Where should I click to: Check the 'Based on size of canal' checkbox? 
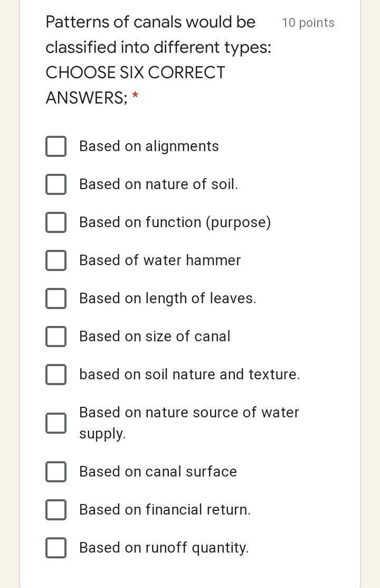(56, 337)
